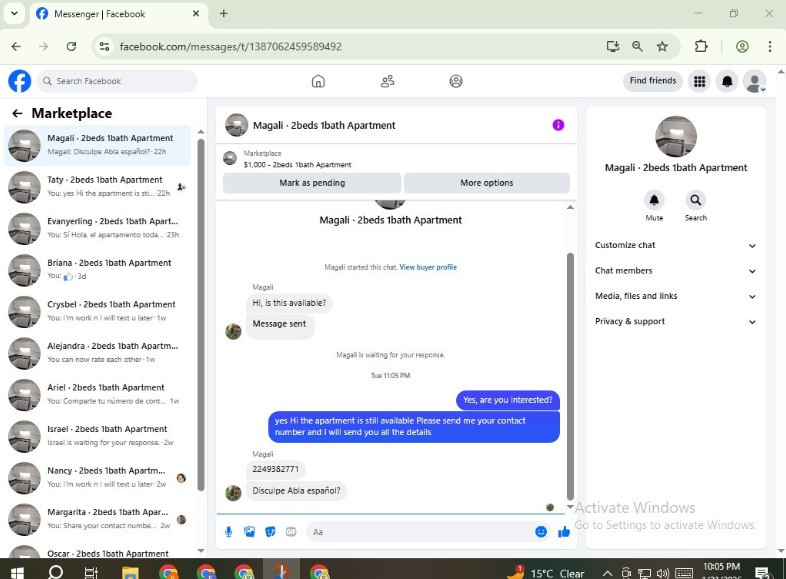Search in conversation using magnifier icon

(696, 200)
